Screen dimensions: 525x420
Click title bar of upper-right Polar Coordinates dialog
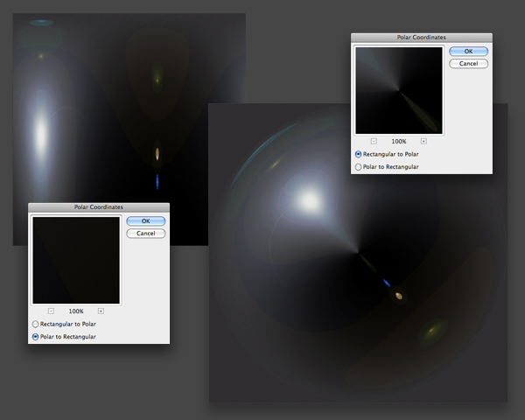(x=421, y=38)
